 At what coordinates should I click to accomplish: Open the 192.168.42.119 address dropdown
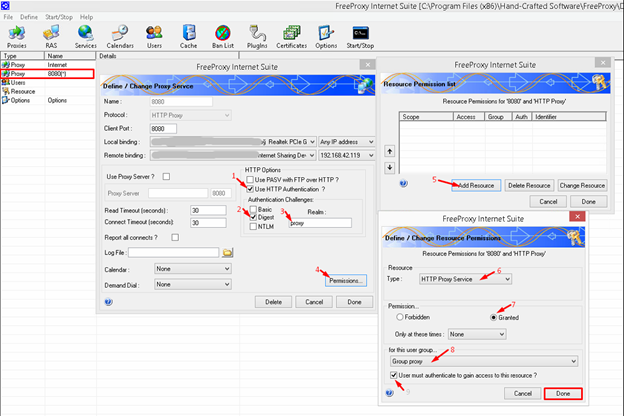point(347,155)
